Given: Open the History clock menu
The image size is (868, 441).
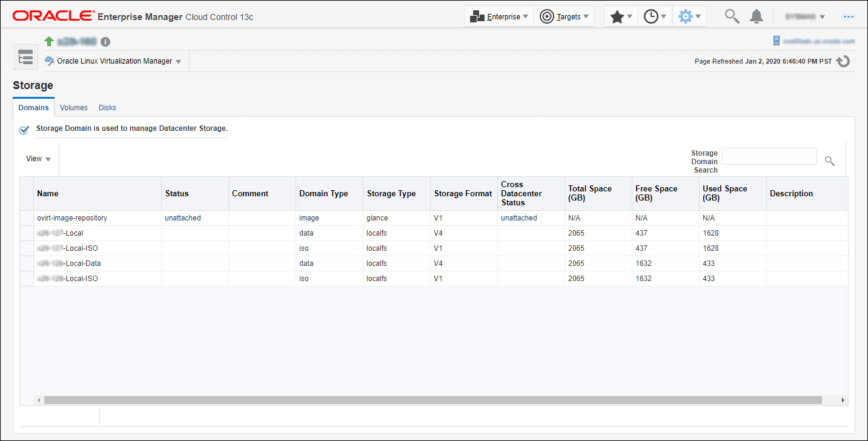Looking at the screenshot, I should (x=655, y=16).
